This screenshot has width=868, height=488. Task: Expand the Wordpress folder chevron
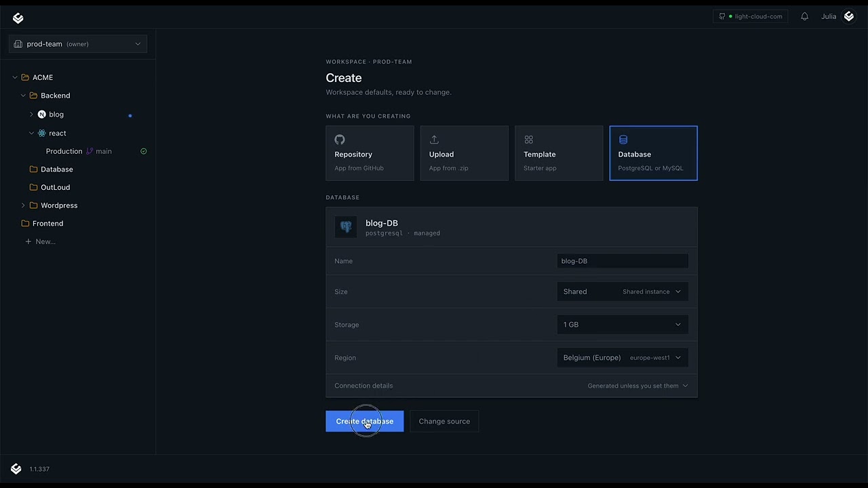(x=23, y=205)
